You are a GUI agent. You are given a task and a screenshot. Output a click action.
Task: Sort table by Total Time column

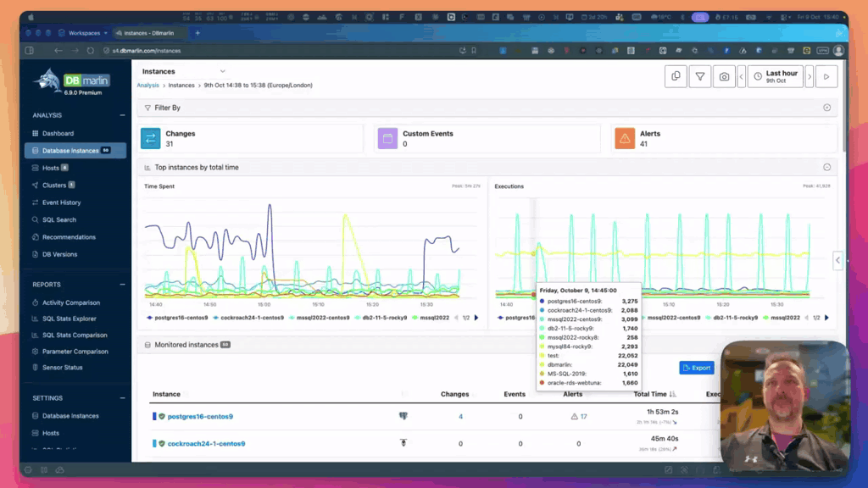coord(655,395)
